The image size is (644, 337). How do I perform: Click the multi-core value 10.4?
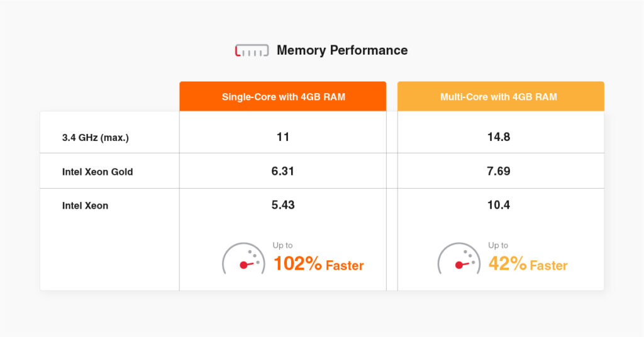point(499,205)
